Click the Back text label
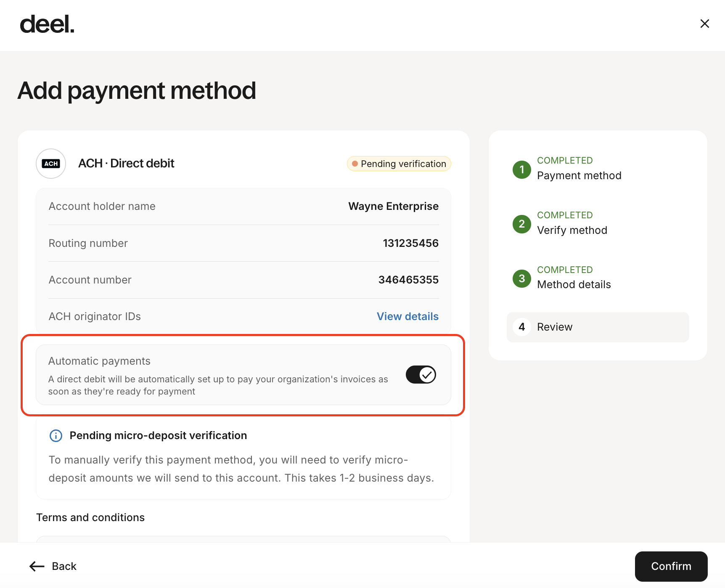Image resolution: width=725 pixels, height=588 pixels. [x=64, y=567]
